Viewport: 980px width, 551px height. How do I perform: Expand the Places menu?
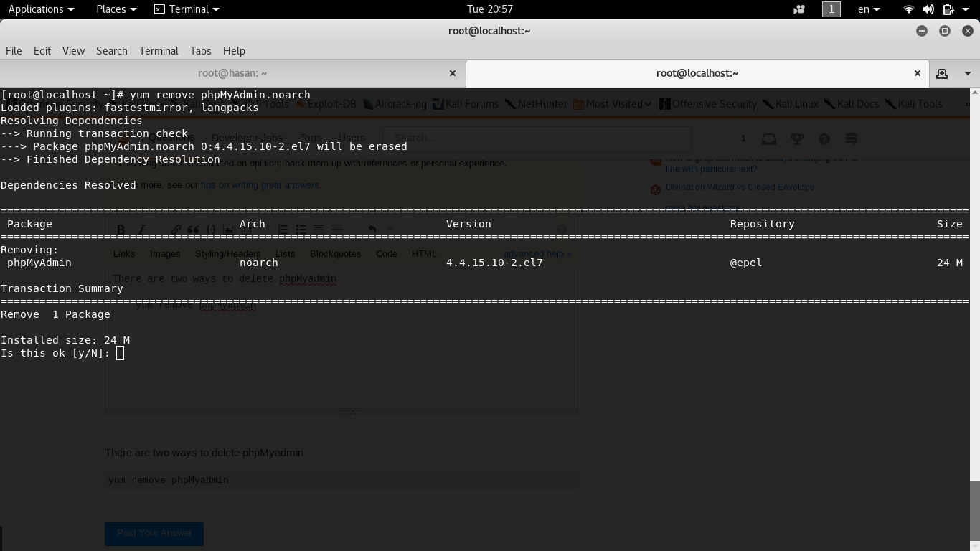(x=116, y=9)
